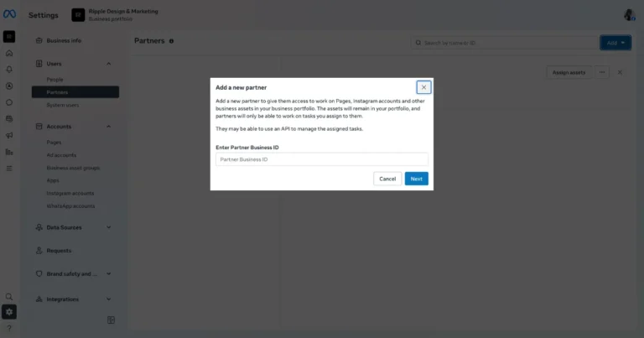Click the Ripple Design portfolio avatar icon
Viewport: 644px width, 338px height.
[x=78, y=15]
